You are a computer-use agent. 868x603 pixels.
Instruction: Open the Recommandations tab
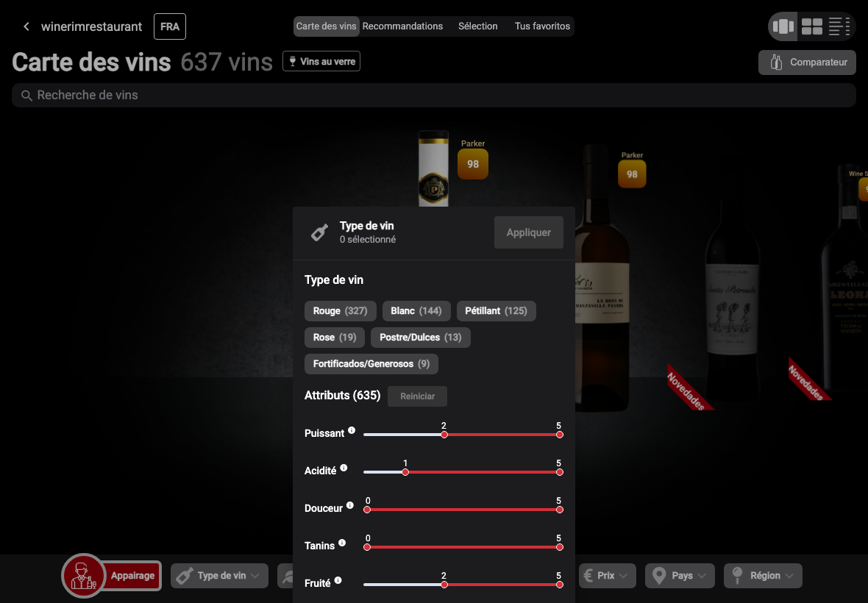pos(402,26)
